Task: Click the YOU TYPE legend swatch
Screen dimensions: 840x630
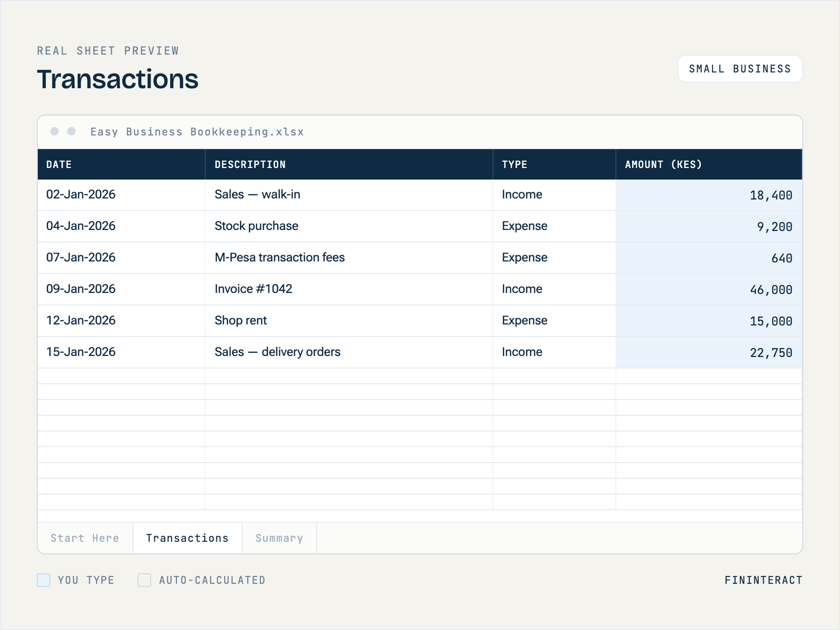Action: 44,580
